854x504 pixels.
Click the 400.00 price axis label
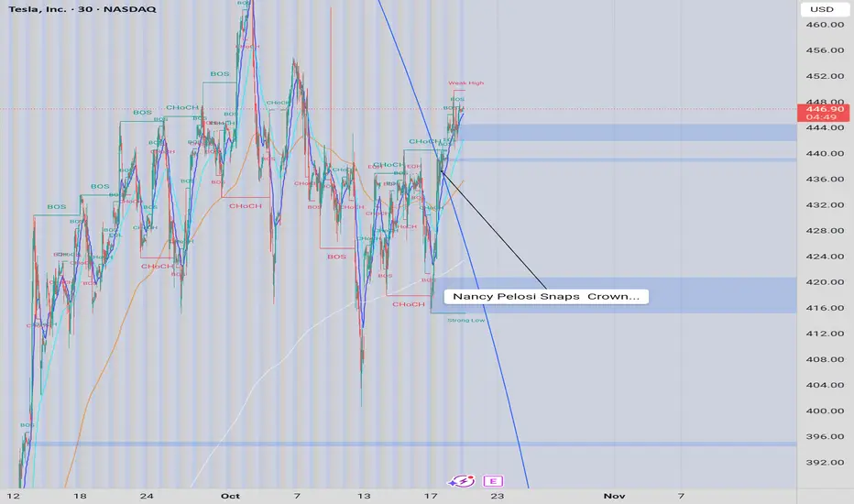coord(825,411)
